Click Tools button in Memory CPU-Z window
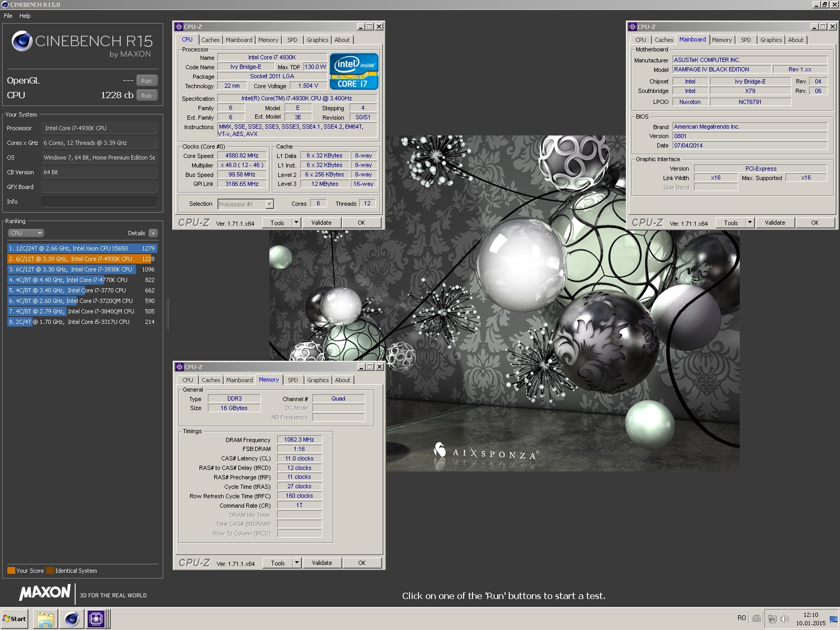Image resolution: width=840 pixels, height=630 pixels. [x=278, y=563]
